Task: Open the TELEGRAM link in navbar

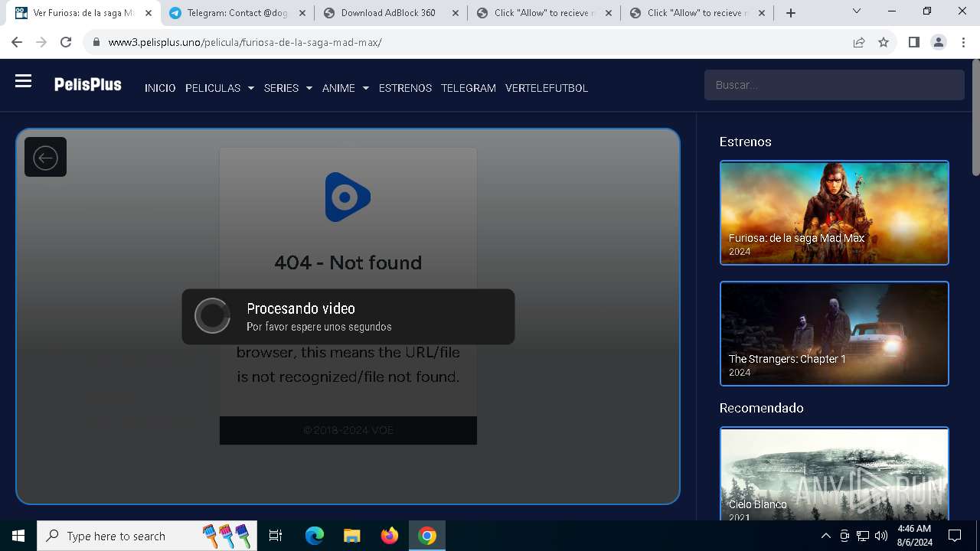Action: 469,88
